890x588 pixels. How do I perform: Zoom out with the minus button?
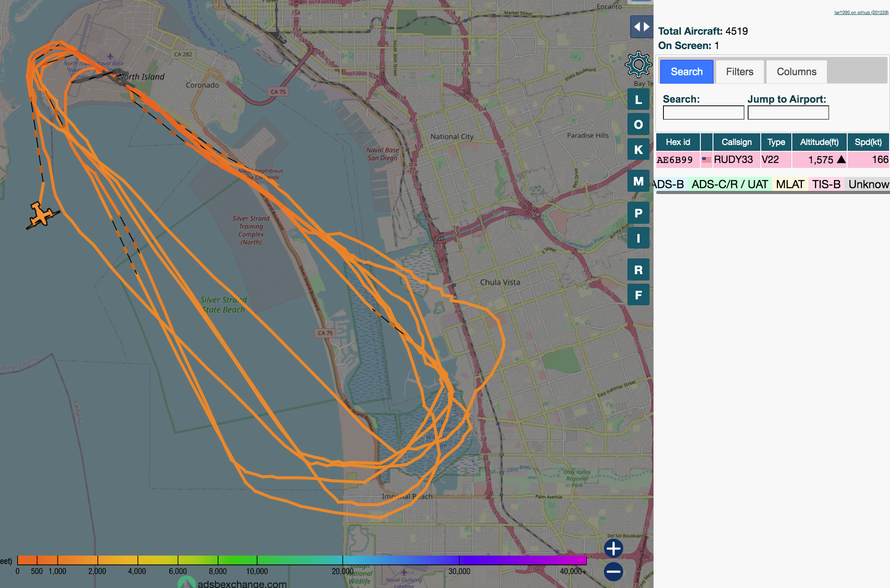(613, 572)
